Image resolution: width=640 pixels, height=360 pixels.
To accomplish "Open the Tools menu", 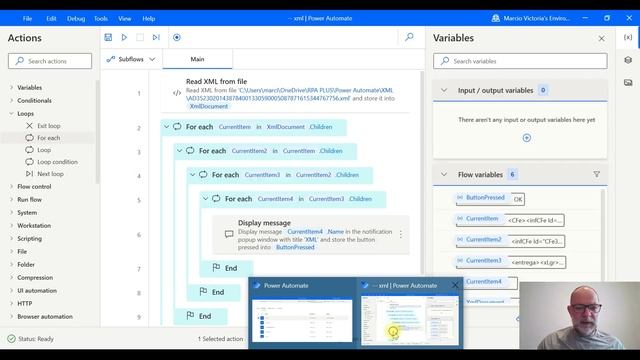I will (x=101, y=18).
